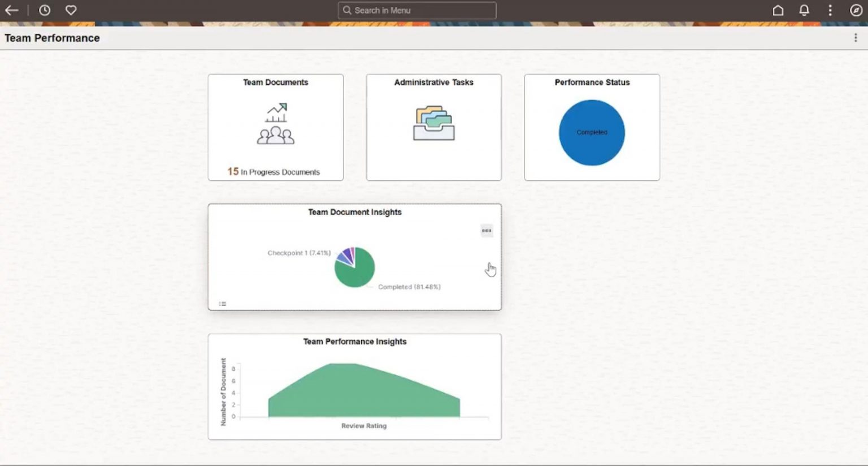The image size is (868, 466).
Task: Open notifications via the bell icon
Action: point(804,10)
